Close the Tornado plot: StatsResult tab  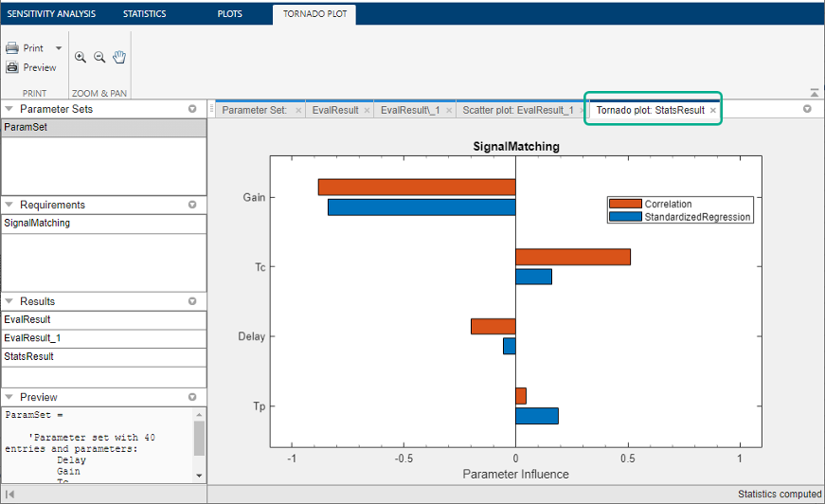[713, 111]
